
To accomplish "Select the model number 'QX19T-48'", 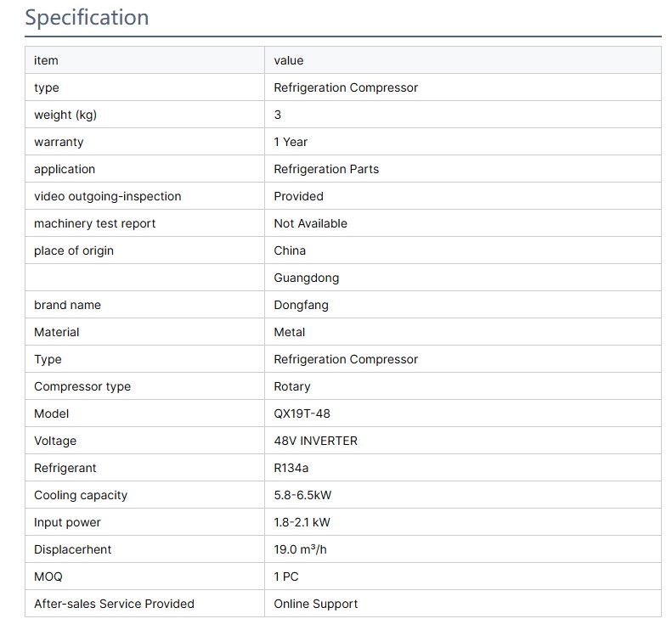I will coord(302,413).
